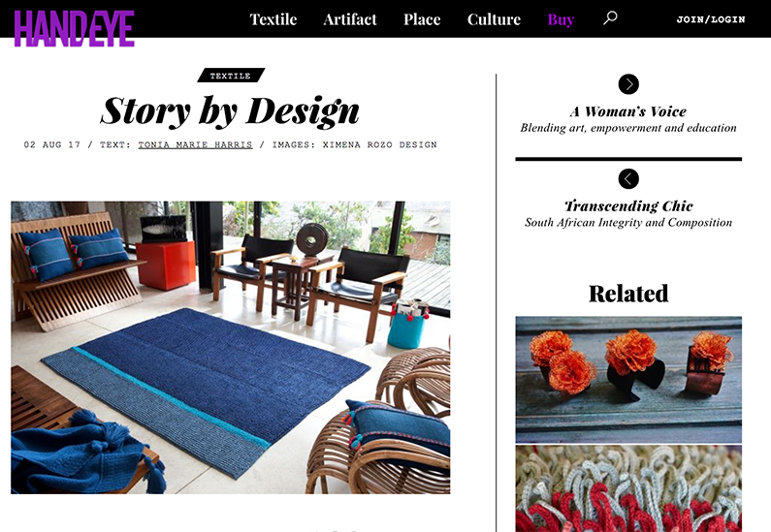The image size is (771, 532).
Task: Click South African Integrity and Composition subtitle
Action: [628, 223]
